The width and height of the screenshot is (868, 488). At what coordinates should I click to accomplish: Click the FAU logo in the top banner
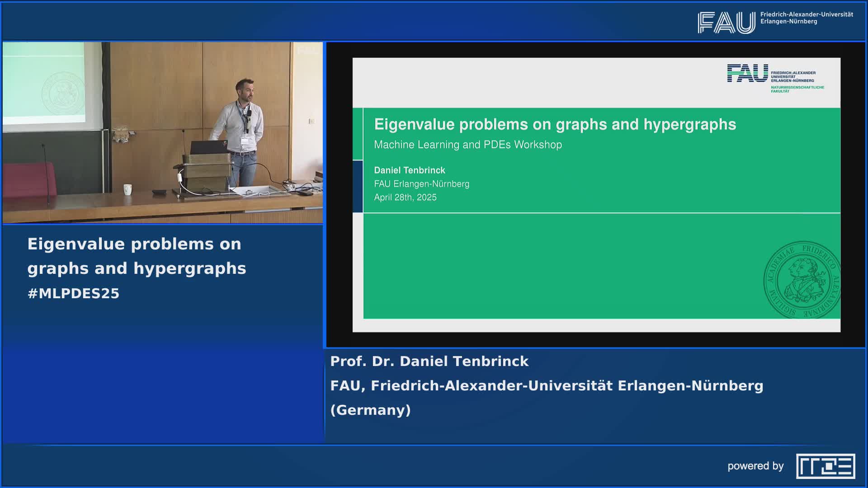(x=726, y=23)
